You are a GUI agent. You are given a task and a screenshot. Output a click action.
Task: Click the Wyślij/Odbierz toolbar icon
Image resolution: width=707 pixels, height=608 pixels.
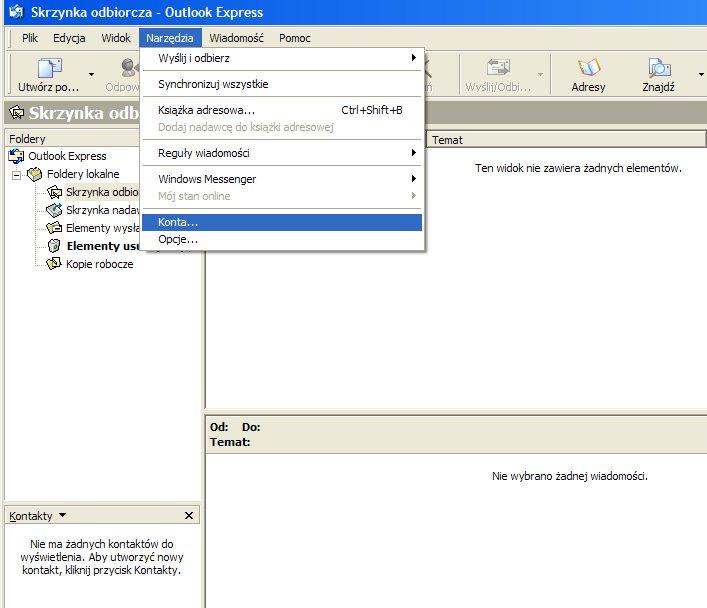click(497, 69)
